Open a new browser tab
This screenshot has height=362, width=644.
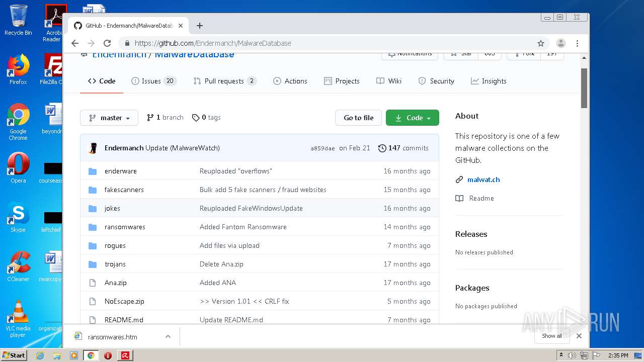point(200,26)
